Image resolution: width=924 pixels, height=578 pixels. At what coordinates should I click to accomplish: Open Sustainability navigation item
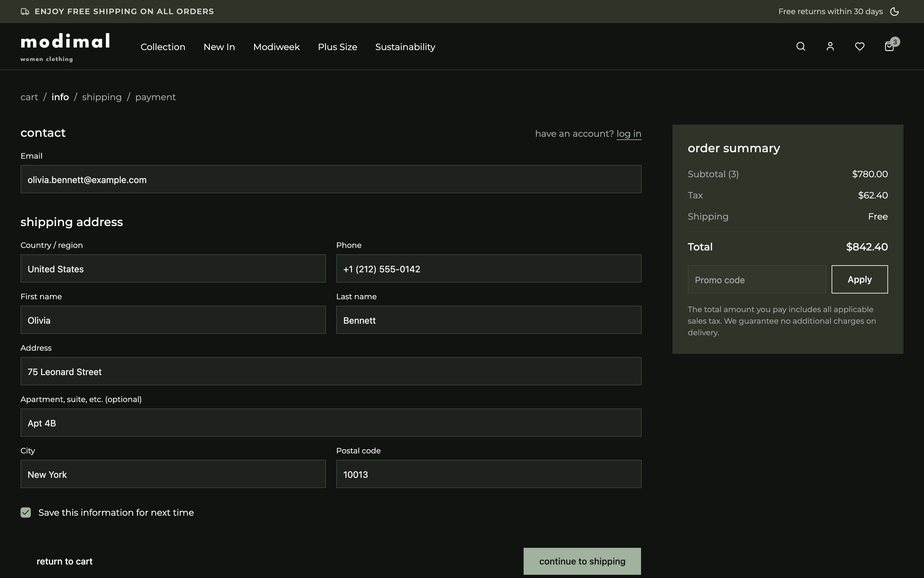(405, 47)
